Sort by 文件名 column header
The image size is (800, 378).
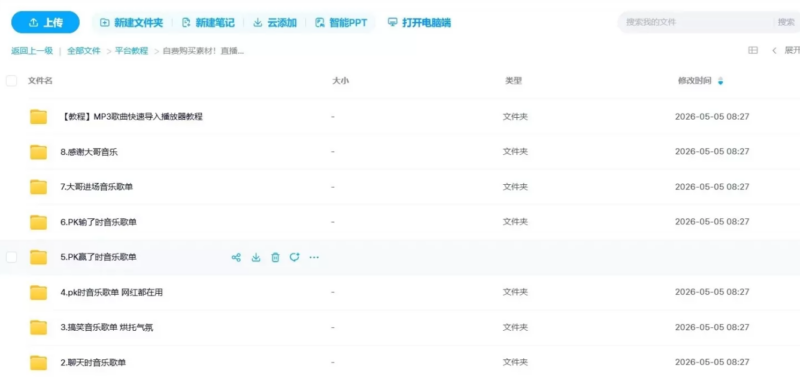(x=40, y=81)
